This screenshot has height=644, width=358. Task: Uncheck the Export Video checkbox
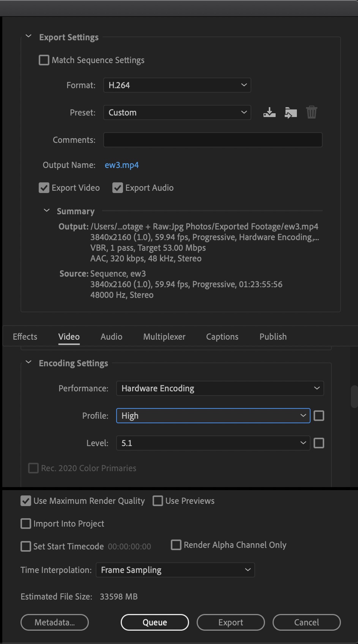(x=44, y=188)
